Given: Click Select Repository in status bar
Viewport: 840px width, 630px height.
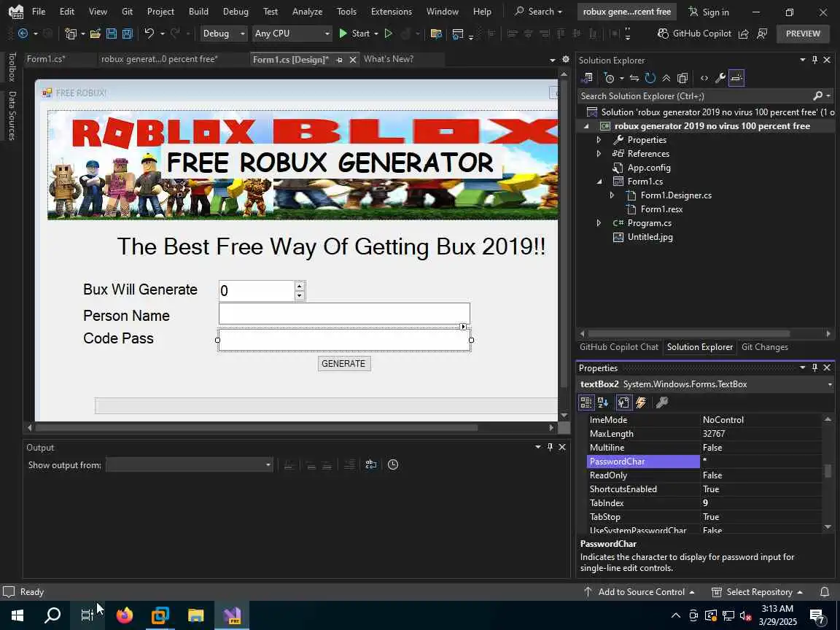Looking at the screenshot, I should [756, 592].
